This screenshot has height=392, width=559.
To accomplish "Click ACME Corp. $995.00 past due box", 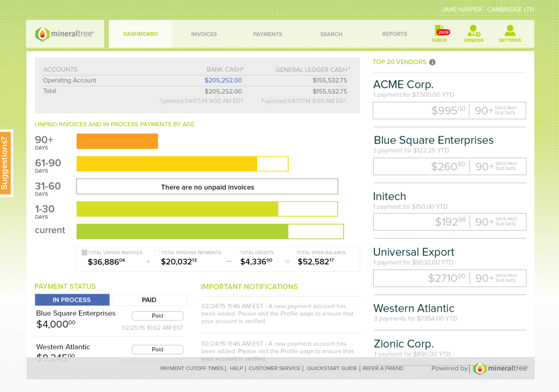I will (449, 111).
